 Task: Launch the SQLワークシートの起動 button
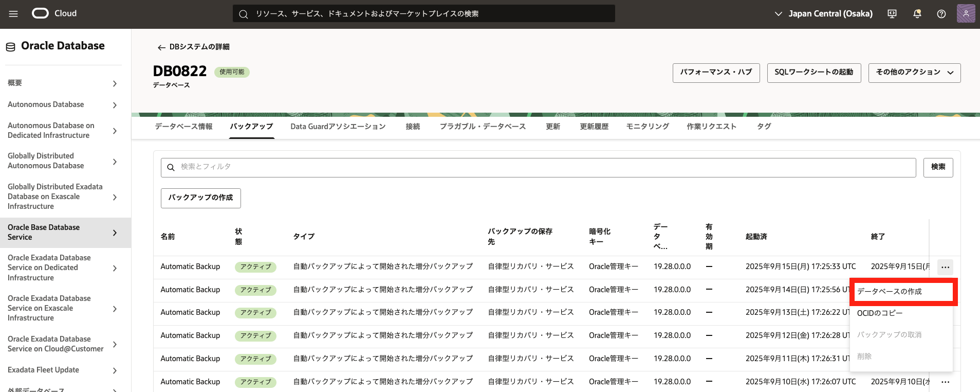pos(813,73)
